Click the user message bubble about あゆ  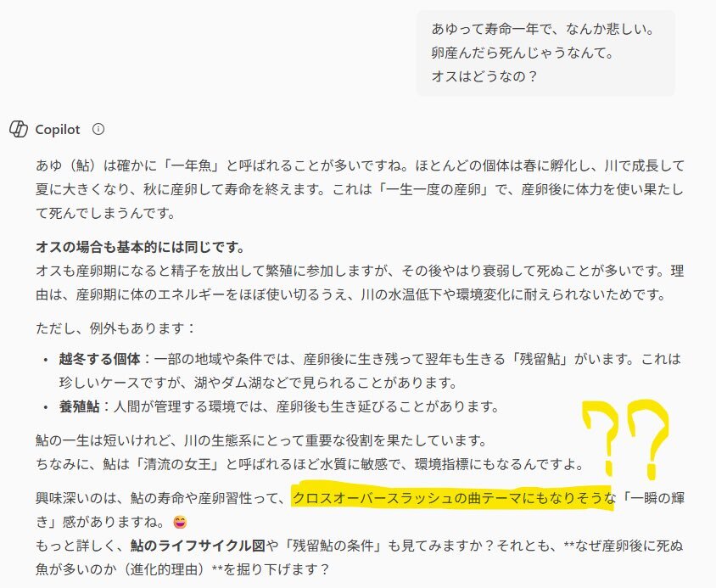point(545,53)
